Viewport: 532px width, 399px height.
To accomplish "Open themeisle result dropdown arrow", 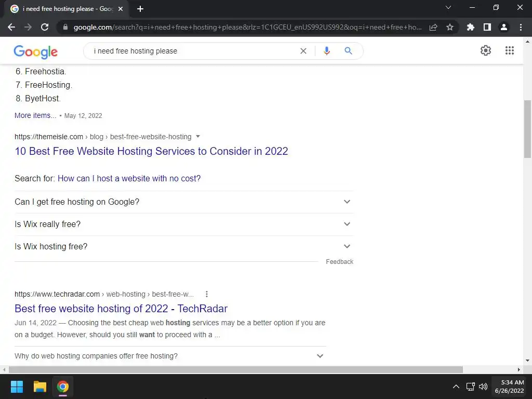I will (x=198, y=137).
